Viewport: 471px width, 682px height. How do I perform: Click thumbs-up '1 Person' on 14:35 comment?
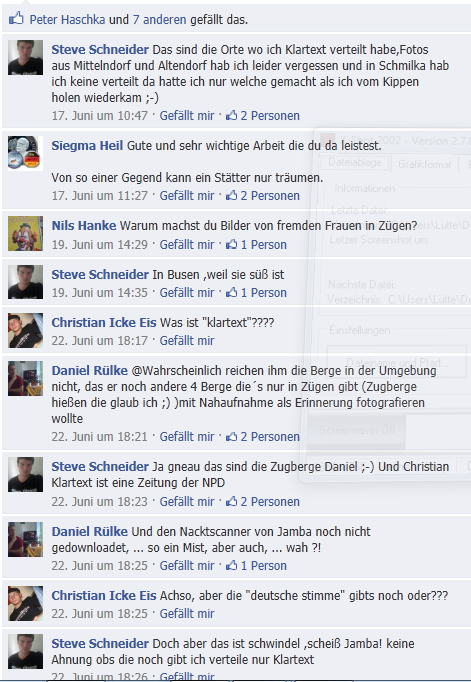click(x=256, y=292)
